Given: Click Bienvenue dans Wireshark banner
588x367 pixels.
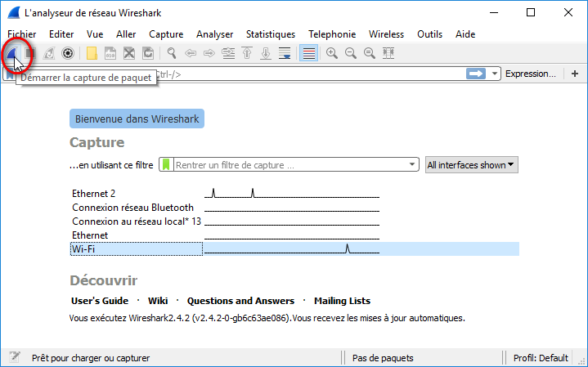Looking at the screenshot, I should tap(137, 119).
